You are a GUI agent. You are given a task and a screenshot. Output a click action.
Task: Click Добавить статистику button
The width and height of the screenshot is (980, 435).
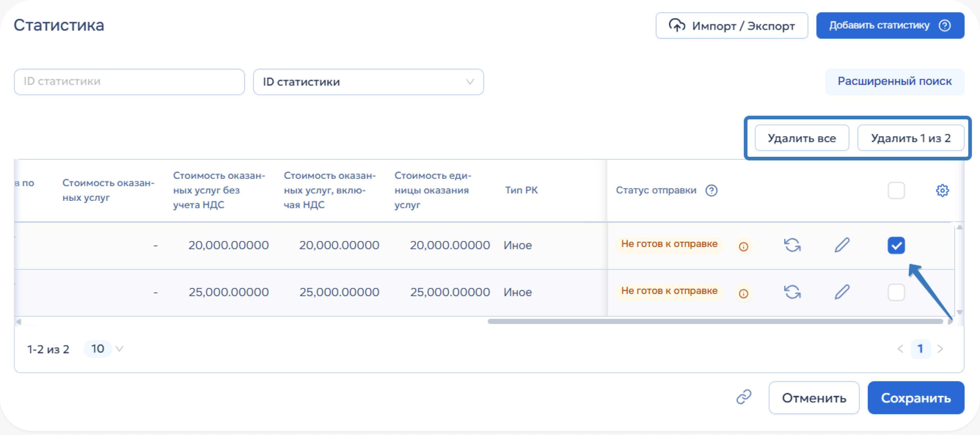click(890, 25)
